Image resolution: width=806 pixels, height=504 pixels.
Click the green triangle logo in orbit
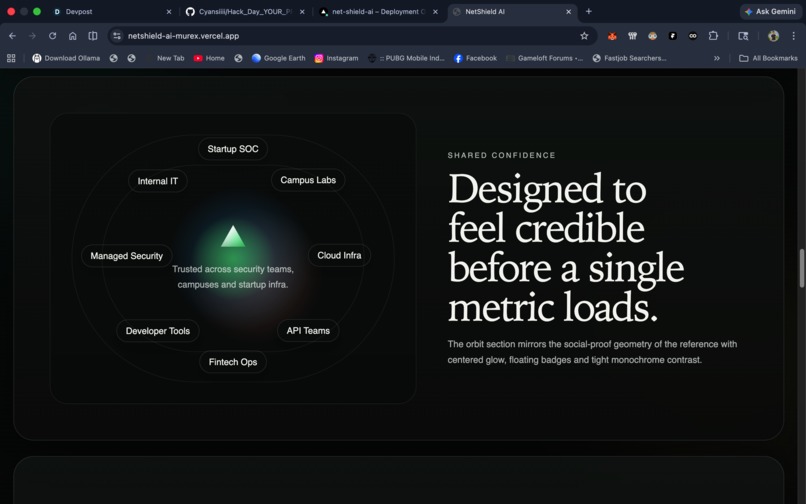[x=233, y=237]
